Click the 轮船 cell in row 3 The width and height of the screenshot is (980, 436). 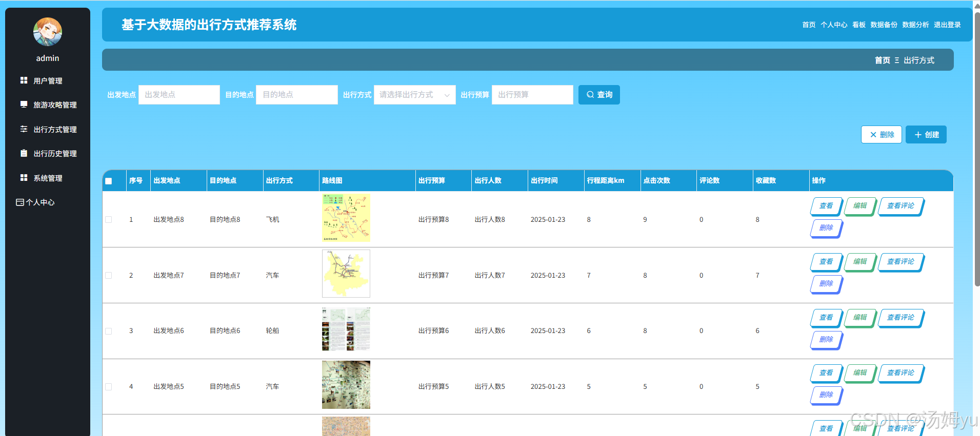pos(272,331)
